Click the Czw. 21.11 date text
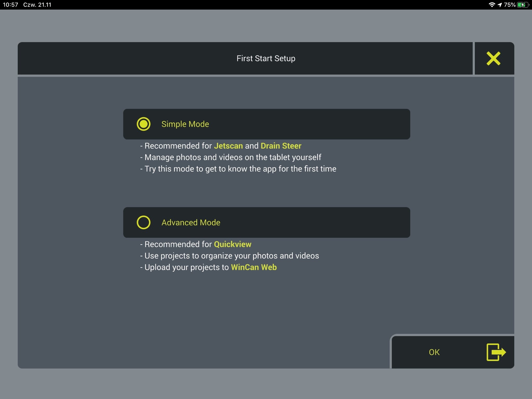 tap(37, 5)
